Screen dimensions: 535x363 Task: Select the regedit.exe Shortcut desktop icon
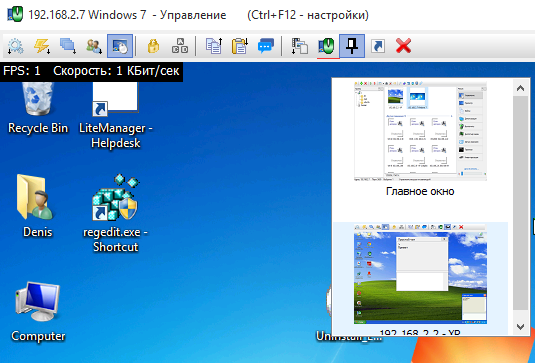pos(115,213)
